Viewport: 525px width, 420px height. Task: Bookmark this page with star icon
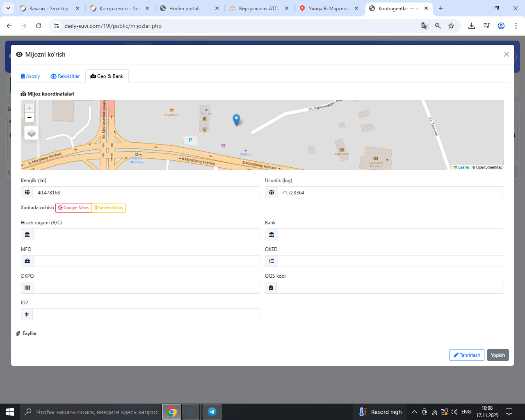point(451,26)
